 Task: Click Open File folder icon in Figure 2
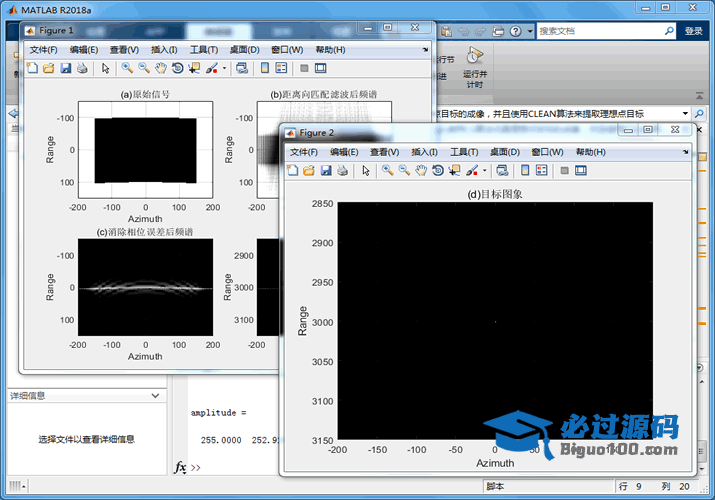tap(310, 171)
